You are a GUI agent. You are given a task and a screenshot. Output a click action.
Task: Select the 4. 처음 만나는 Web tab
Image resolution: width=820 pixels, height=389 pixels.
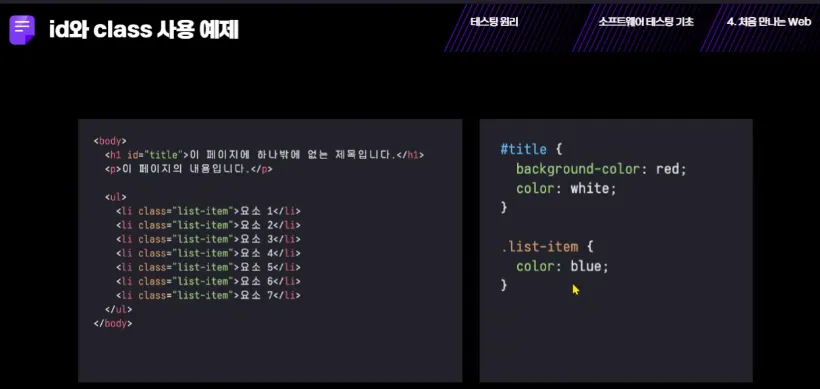(769, 22)
